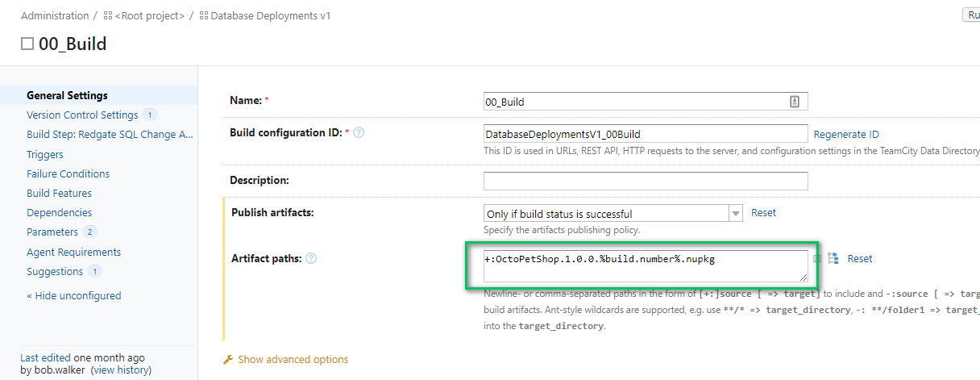Open the Build Step: Redgate SQL Change tab
Screen dimensions: 980x380
click(110, 135)
